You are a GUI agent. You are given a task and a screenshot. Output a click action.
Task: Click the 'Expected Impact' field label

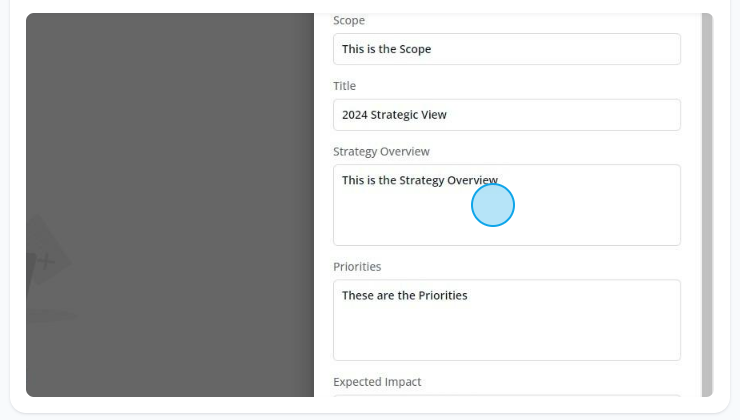pos(377,382)
